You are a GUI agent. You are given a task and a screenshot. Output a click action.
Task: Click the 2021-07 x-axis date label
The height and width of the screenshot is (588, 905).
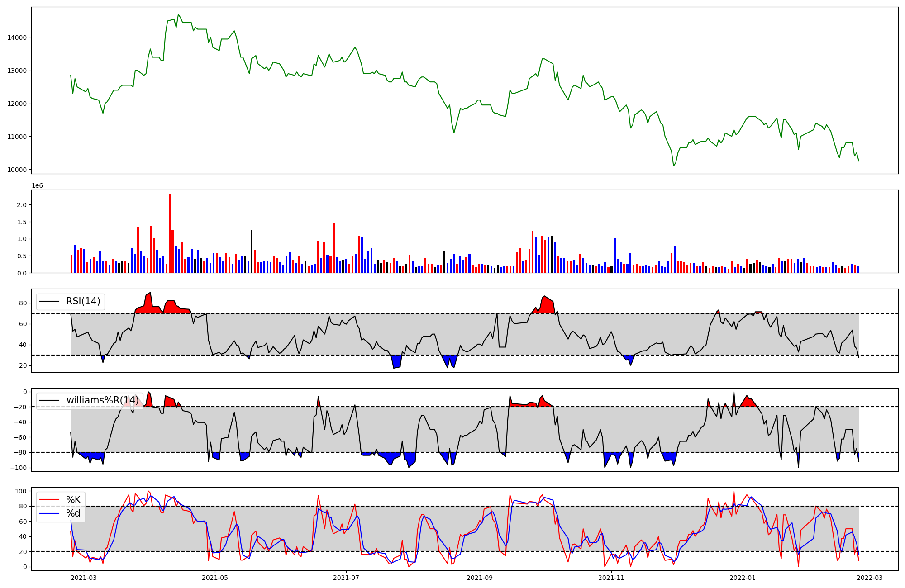(346, 577)
